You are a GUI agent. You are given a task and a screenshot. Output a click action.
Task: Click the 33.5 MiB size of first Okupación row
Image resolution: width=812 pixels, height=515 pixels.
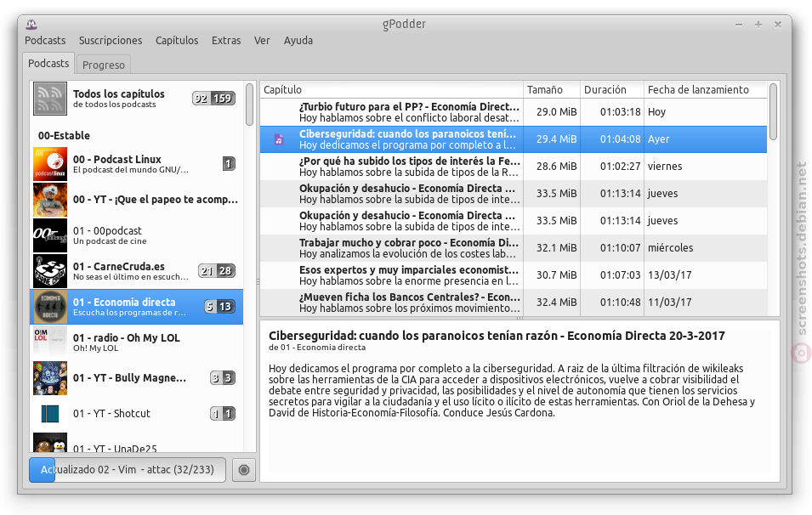(556, 194)
